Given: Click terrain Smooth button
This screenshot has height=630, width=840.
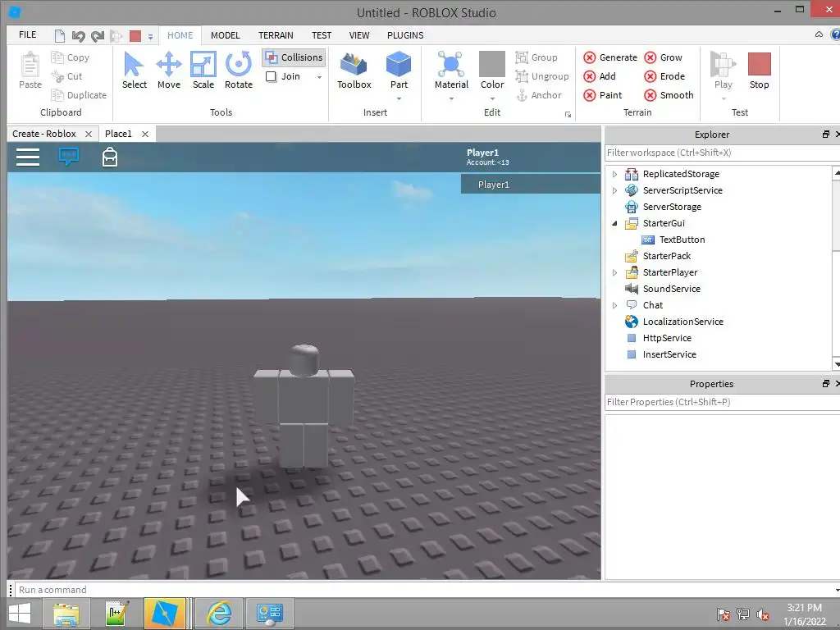Looking at the screenshot, I should [669, 95].
